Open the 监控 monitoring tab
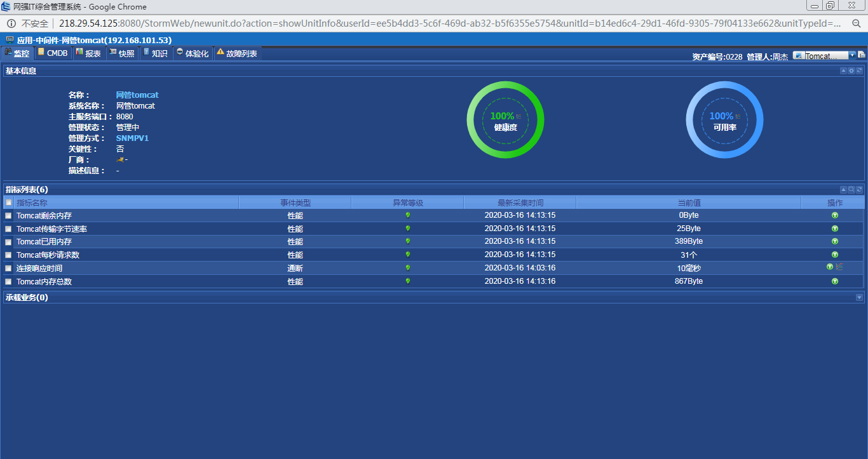 (17, 53)
